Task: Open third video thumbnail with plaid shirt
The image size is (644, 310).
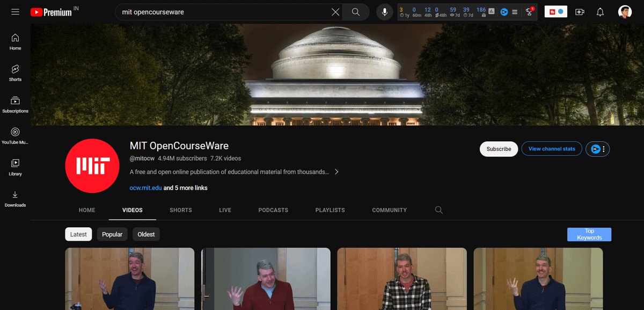Action: [x=402, y=279]
